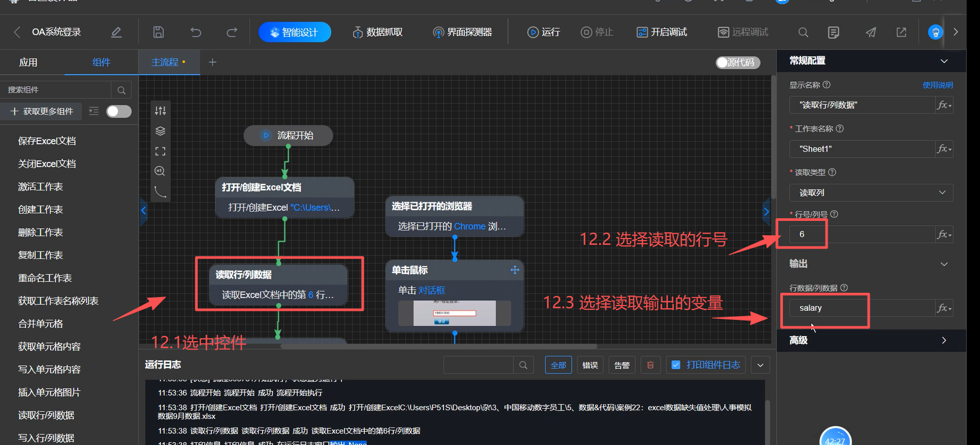980x445 pixels.
Task: Undo the last action
Action: [x=195, y=32]
